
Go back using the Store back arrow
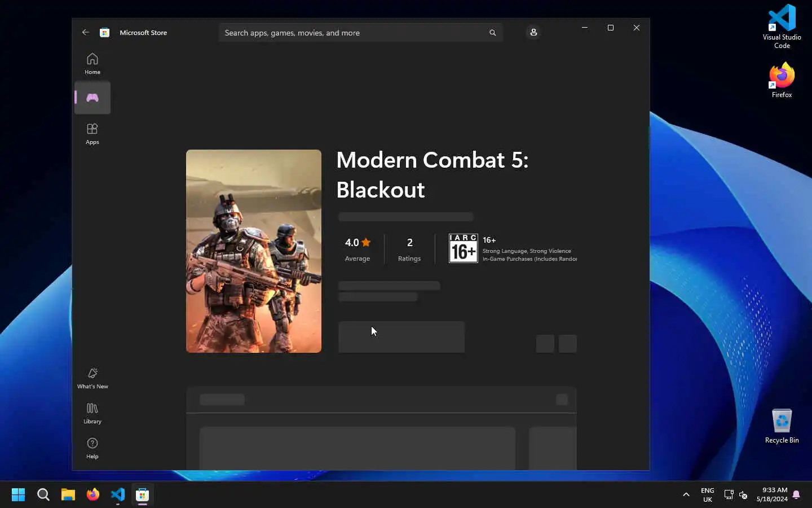[x=85, y=33]
